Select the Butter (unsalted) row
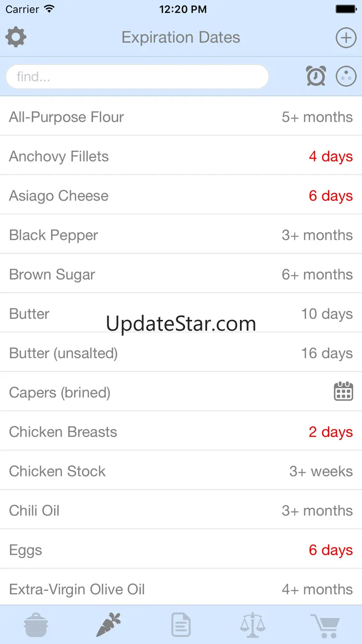 181,353
